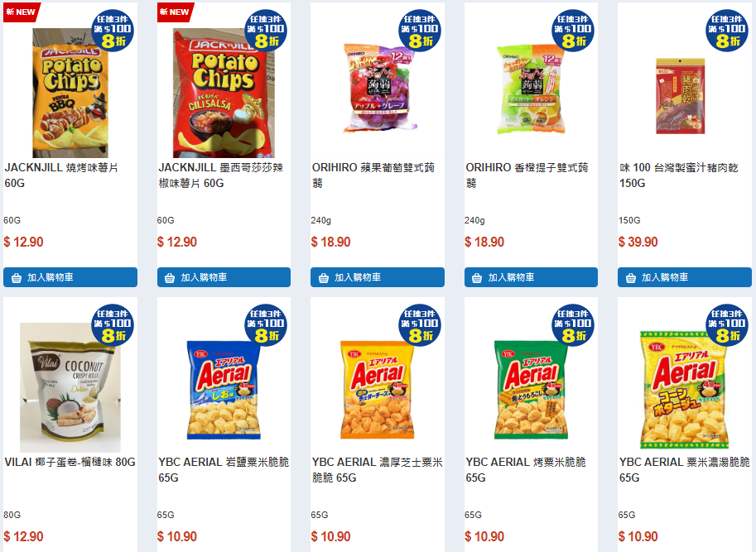Add JACKNJILL 墨西哥莎莎辣椒味薯片 to cart
Viewport: 756px width, 552px height.
224,277
